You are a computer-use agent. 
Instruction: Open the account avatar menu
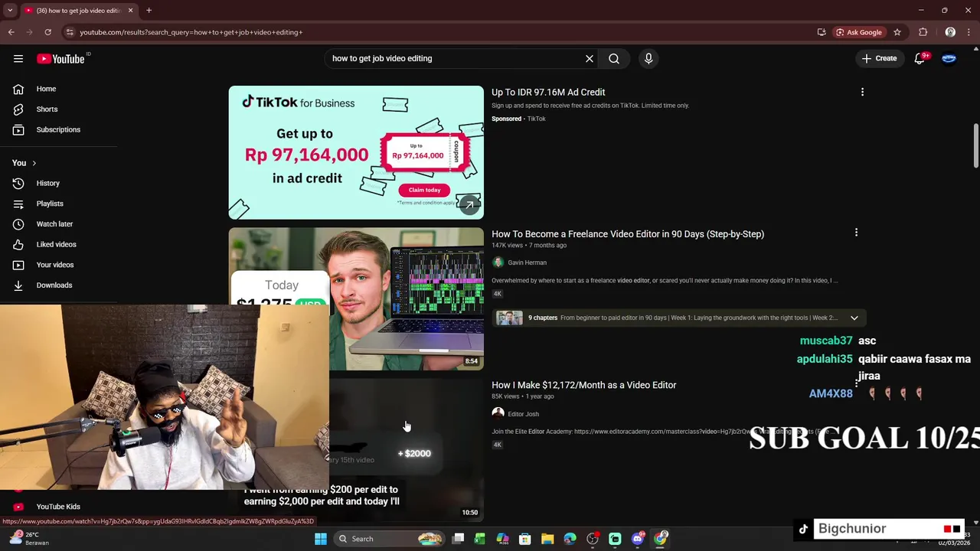tap(949, 58)
